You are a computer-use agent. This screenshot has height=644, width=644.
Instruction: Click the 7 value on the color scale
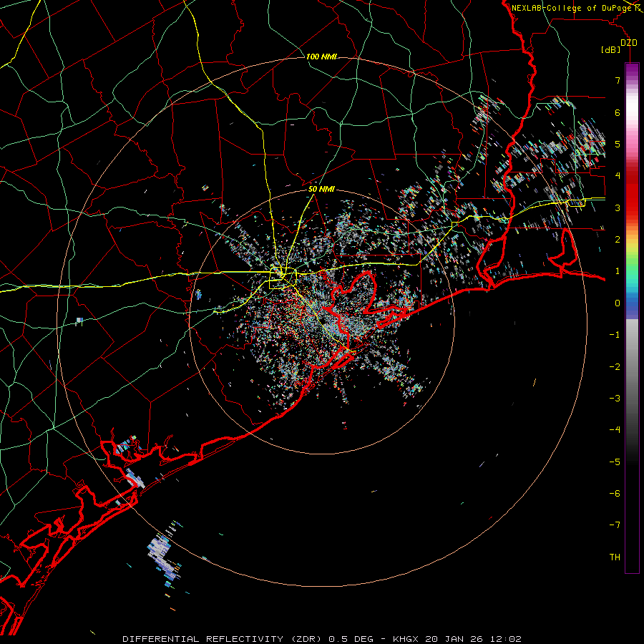(618, 80)
